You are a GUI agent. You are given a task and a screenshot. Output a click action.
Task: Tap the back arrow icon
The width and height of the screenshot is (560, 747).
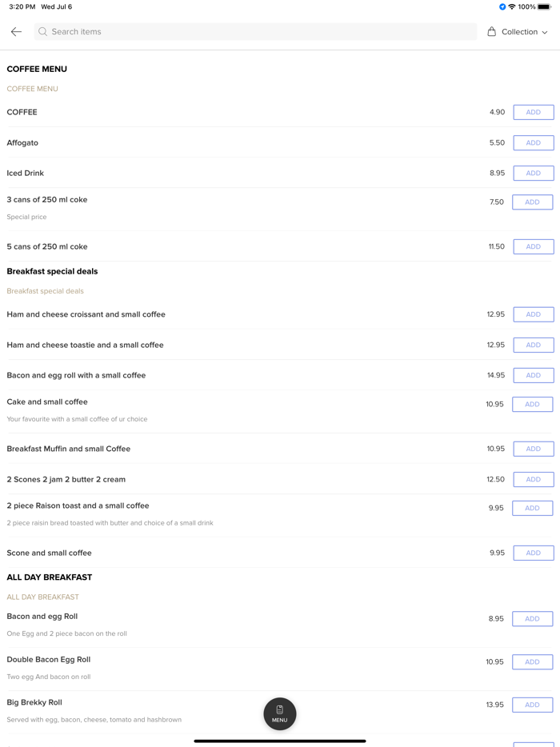[x=16, y=32]
